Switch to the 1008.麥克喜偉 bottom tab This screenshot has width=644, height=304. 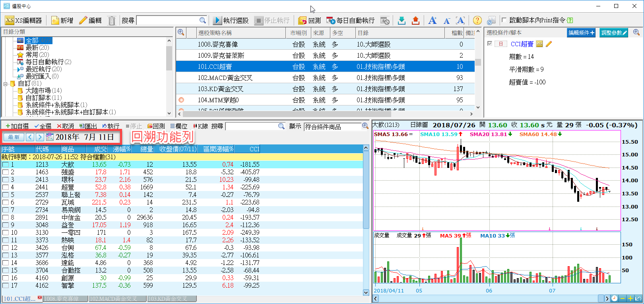pyautogui.click(x=62, y=298)
